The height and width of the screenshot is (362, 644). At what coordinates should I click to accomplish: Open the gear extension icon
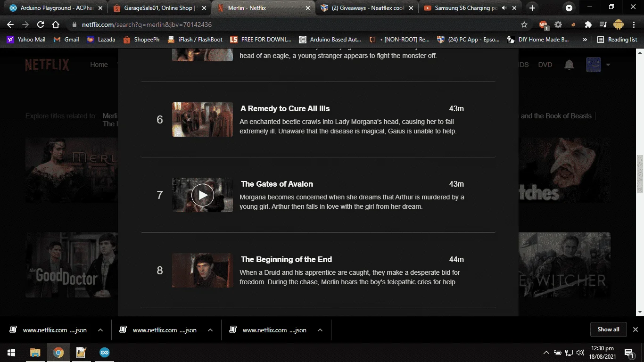click(558, 25)
